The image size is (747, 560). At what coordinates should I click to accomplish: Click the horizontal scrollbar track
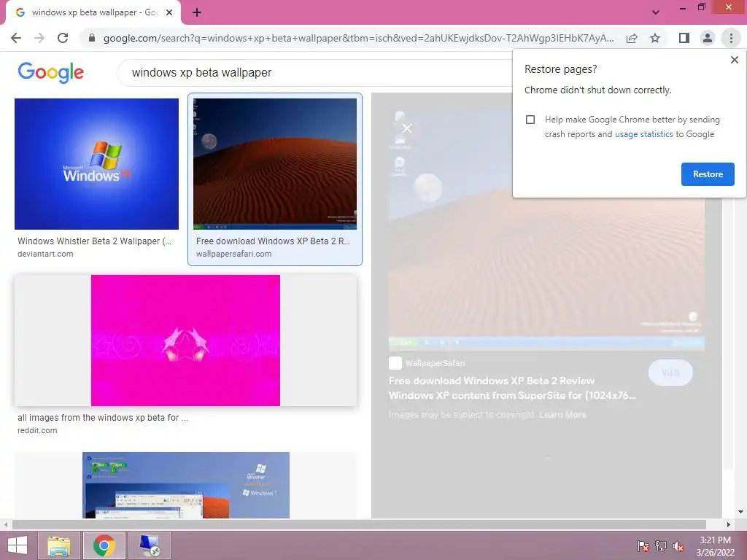[x=359, y=524]
